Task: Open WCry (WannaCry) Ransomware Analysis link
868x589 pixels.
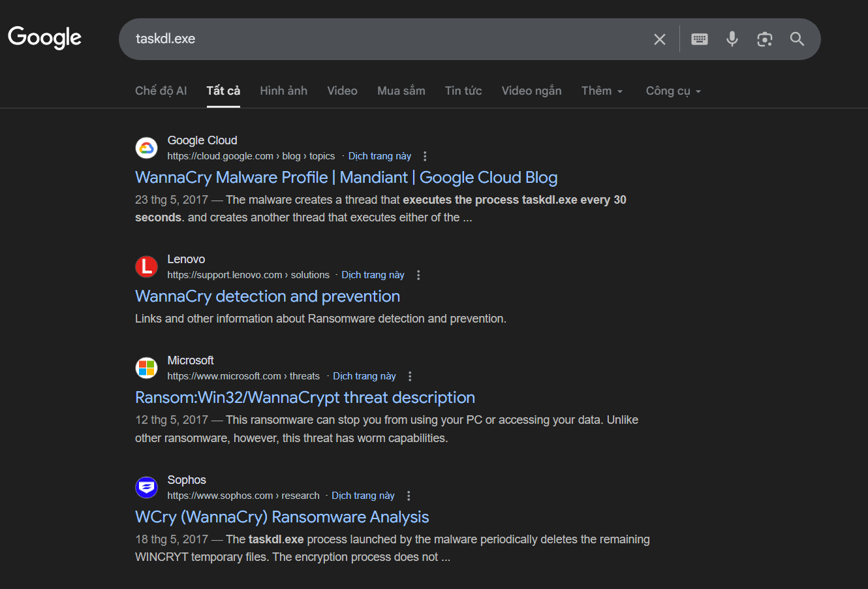Action: tap(282, 517)
